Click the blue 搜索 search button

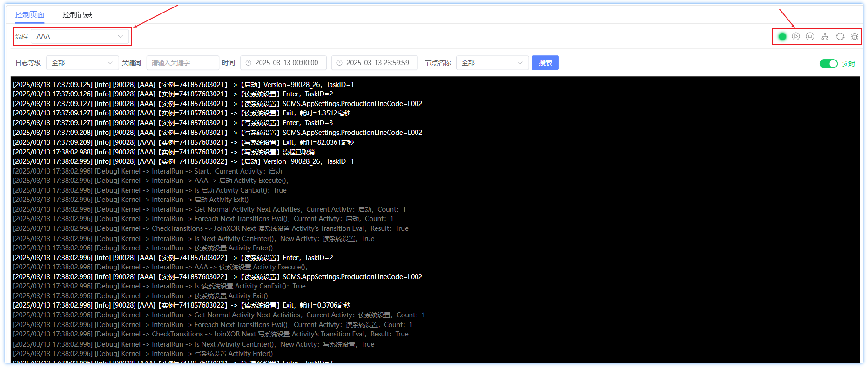tap(545, 63)
